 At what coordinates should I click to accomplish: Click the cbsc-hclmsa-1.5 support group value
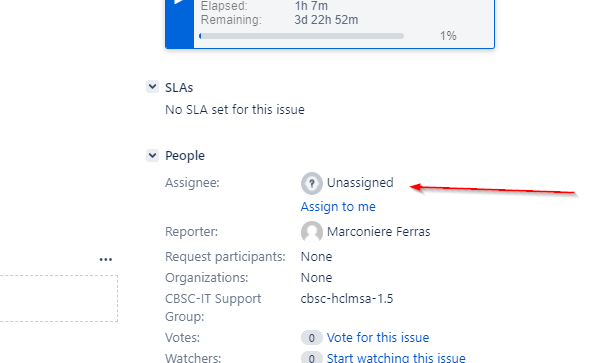click(x=347, y=299)
